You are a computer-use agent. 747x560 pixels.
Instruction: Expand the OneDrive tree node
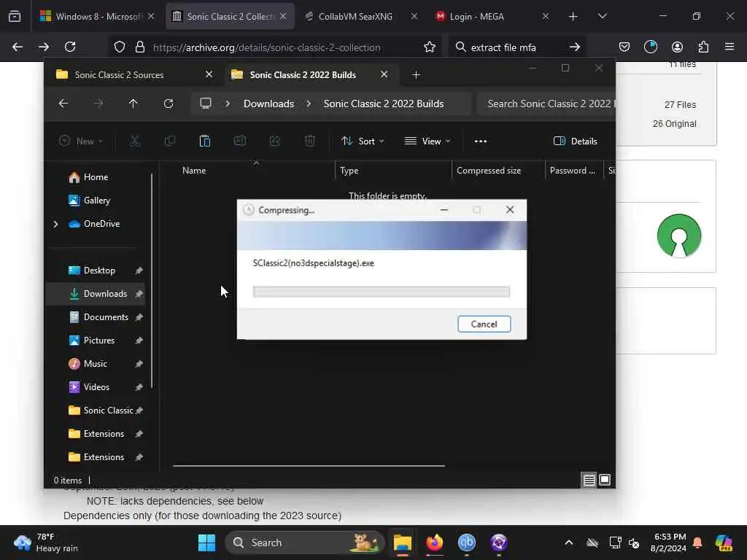click(x=55, y=224)
